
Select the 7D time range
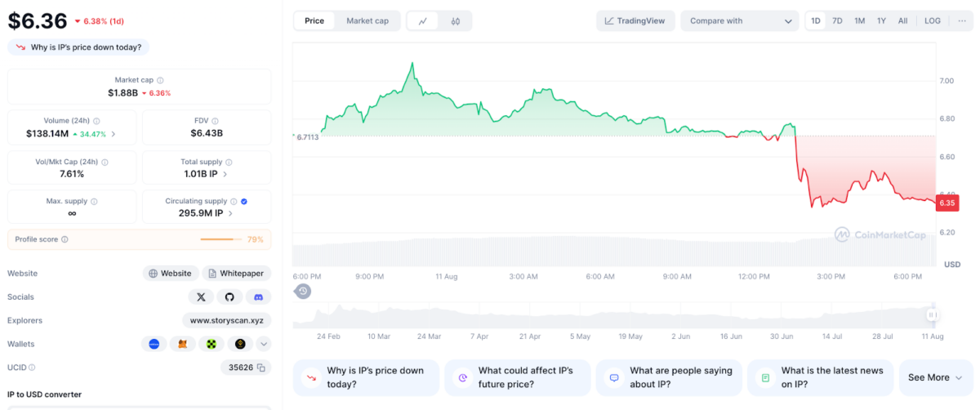tap(837, 21)
